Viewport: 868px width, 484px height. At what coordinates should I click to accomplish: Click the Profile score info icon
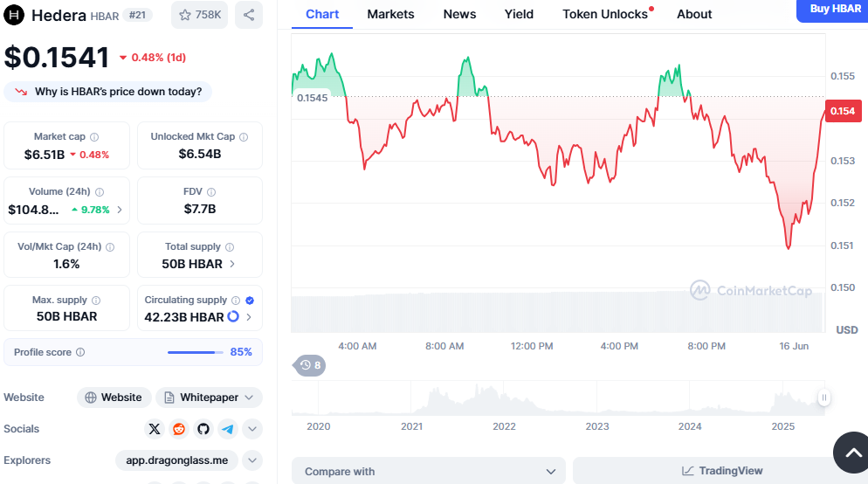coord(80,352)
